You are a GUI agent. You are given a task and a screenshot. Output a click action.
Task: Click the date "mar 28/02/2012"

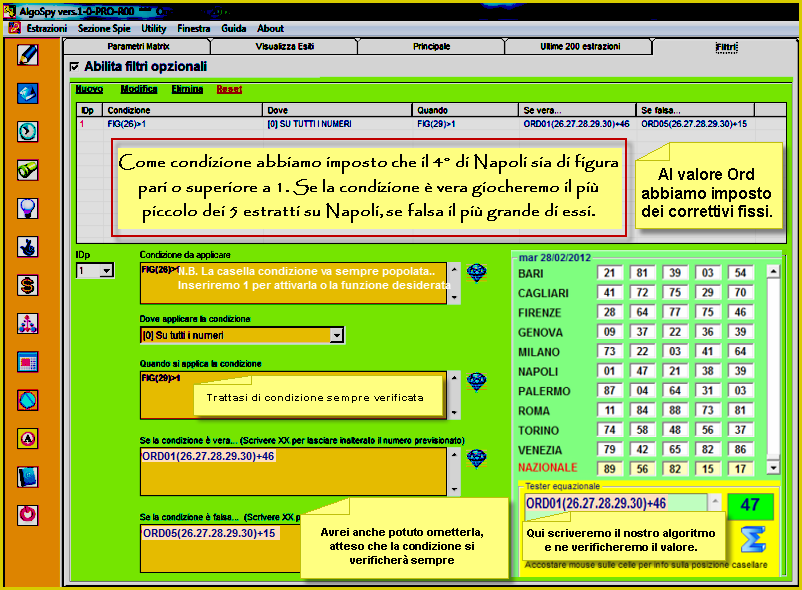(x=554, y=258)
